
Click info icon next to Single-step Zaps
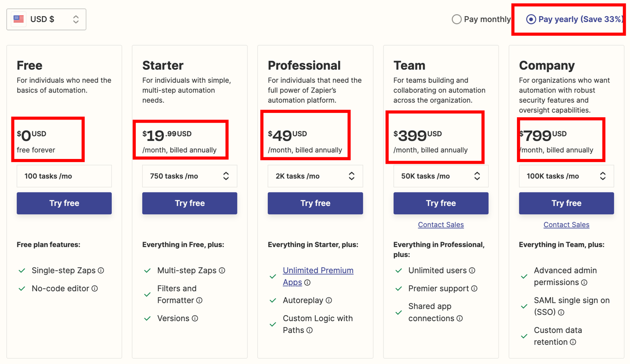coord(101,270)
